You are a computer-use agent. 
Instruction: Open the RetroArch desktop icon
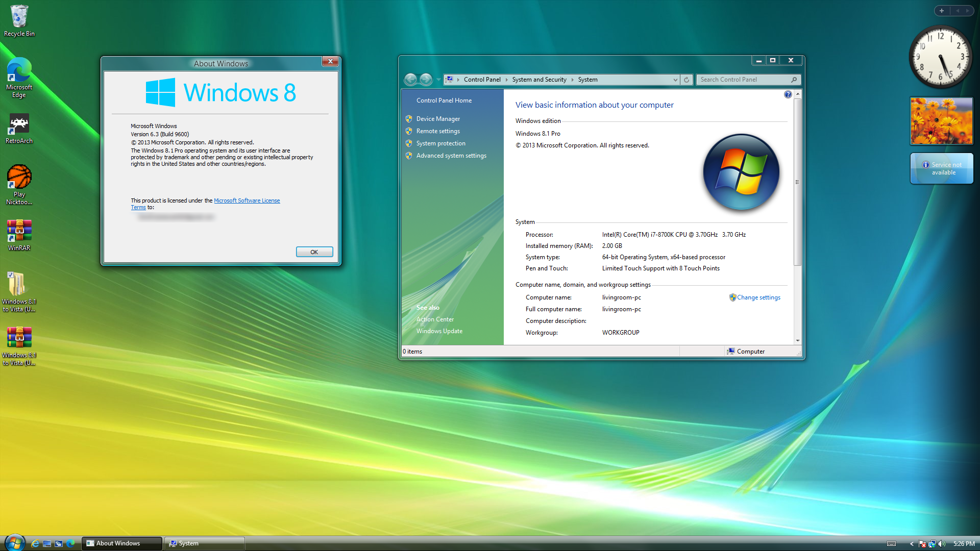18,125
